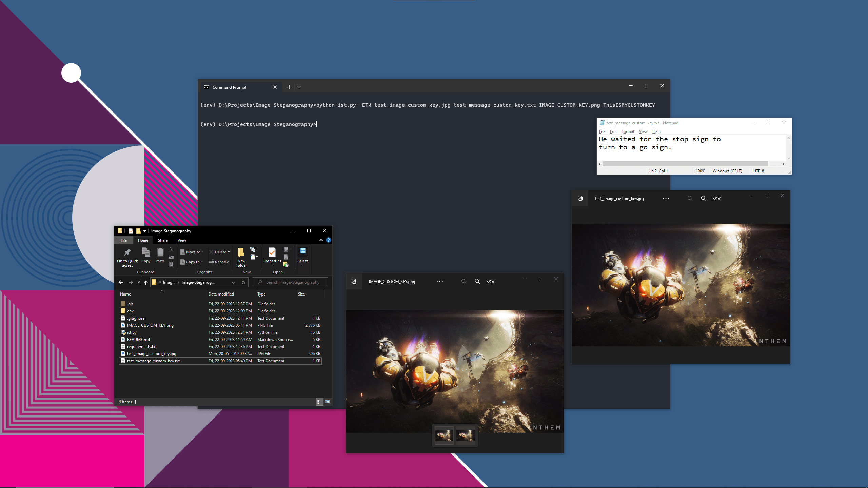Select the second filmstrip thumbnail

(x=466, y=435)
